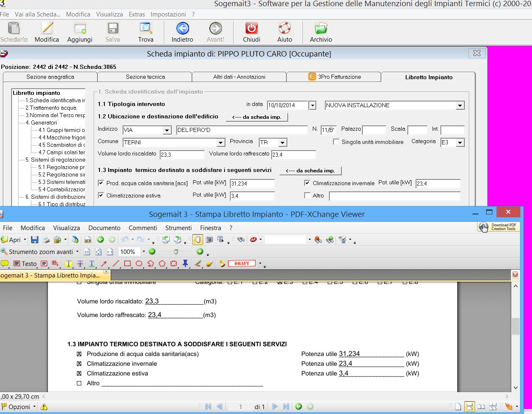Select the Eraser tool
The width and height of the screenshot is (532, 414).
click(209, 263)
